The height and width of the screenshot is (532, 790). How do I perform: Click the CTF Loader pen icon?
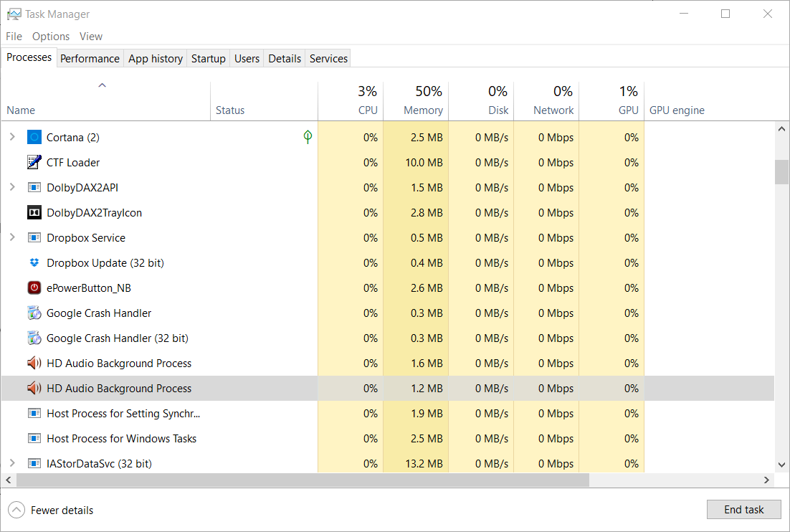pyautogui.click(x=34, y=162)
